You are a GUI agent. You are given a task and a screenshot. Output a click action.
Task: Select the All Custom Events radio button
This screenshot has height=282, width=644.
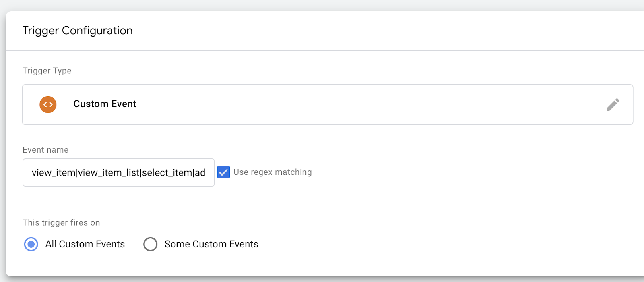click(31, 244)
